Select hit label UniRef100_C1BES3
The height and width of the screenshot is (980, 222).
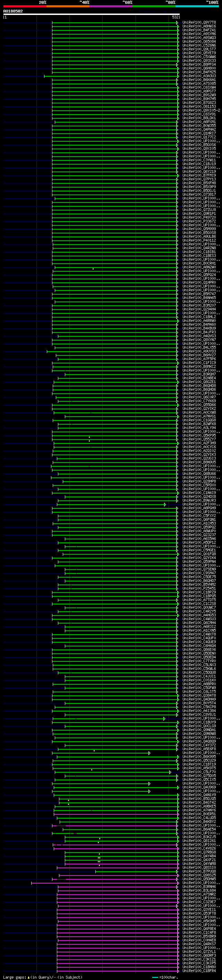pos(199,256)
